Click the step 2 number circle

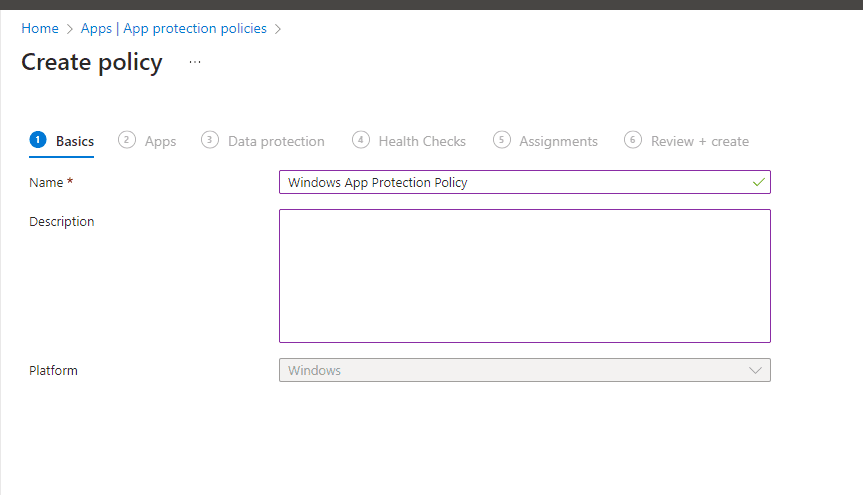pos(127,140)
